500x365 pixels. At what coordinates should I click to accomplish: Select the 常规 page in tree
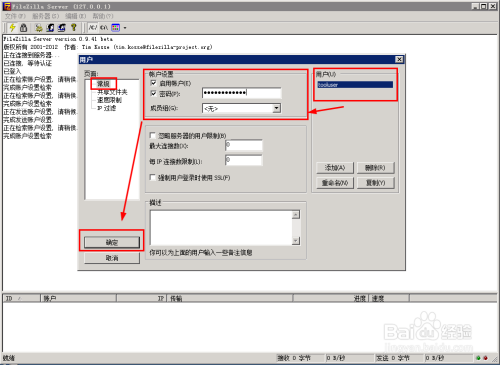click(x=103, y=84)
